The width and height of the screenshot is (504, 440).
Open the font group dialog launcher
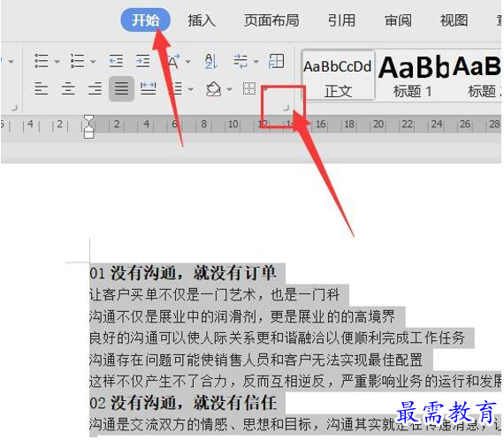pyautogui.click(x=14, y=108)
